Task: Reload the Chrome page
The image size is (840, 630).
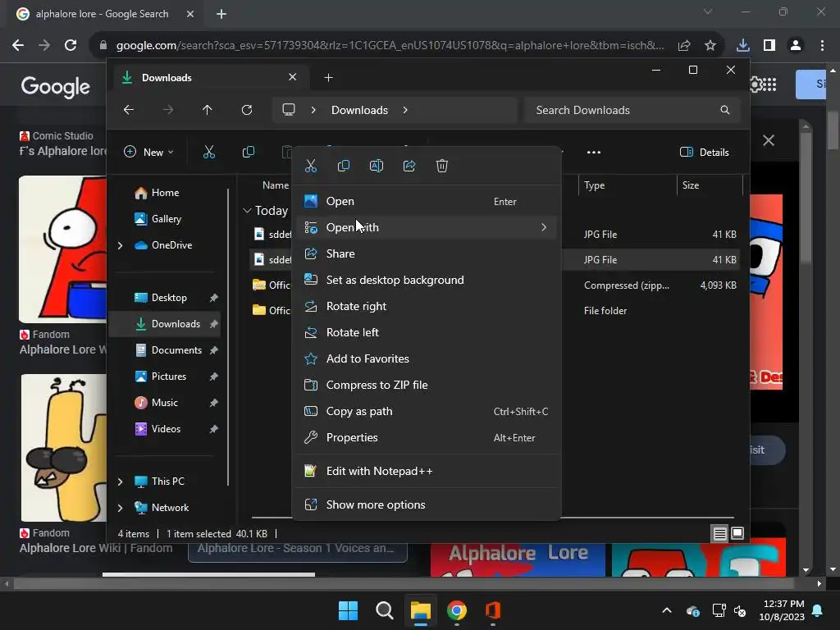Action: coord(71,46)
